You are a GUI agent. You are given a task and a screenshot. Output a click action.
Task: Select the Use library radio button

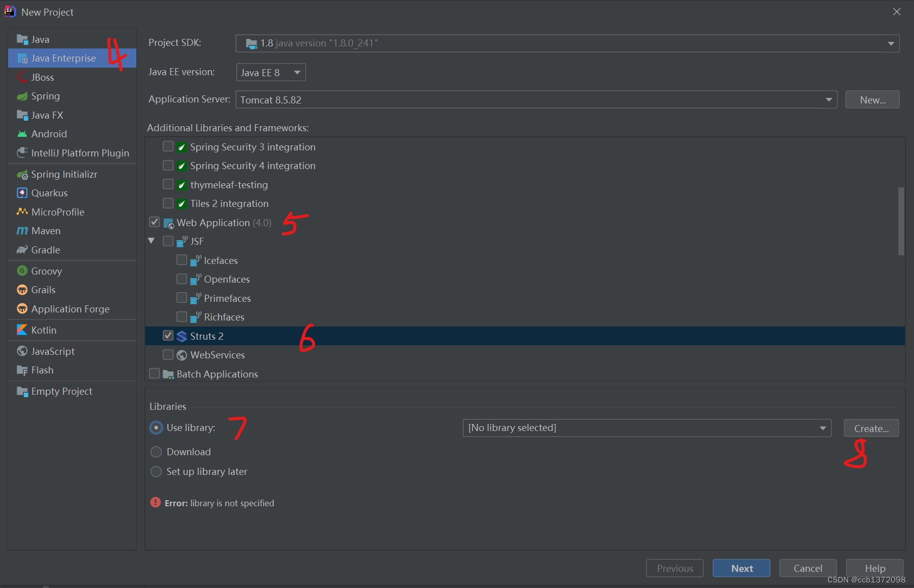coord(156,427)
